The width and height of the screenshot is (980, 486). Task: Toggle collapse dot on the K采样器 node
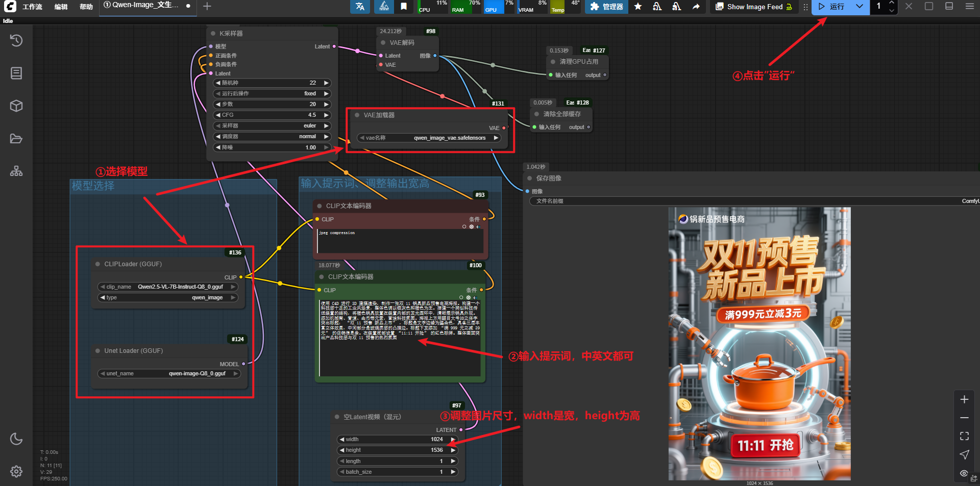click(213, 34)
